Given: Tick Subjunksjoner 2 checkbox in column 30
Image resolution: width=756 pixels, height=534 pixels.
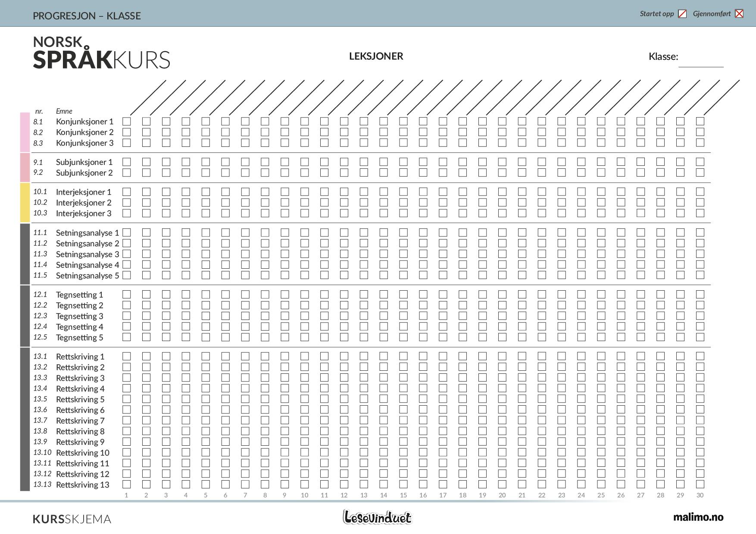Looking at the screenshot, I should tap(700, 173).
